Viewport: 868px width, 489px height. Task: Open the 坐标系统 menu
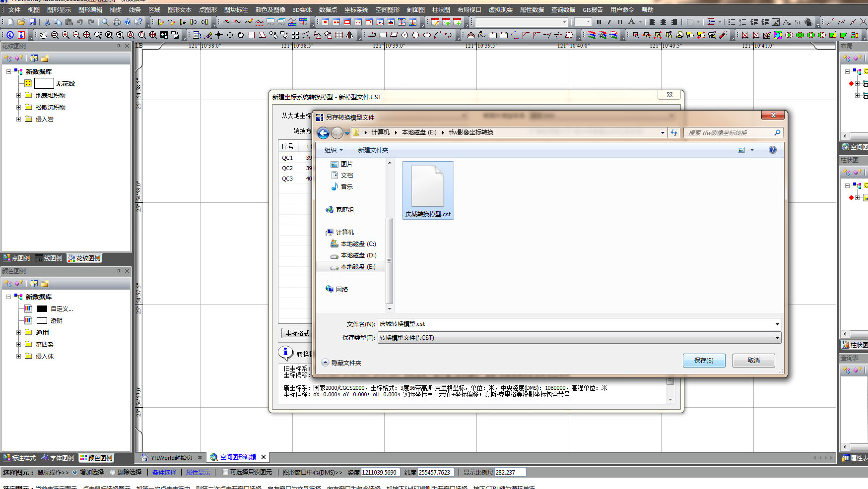[x=356, y=9]
